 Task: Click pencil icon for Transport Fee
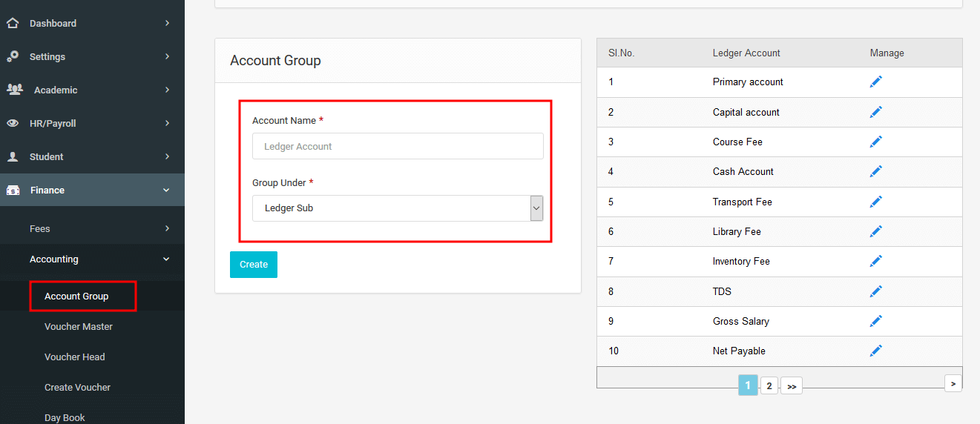point(876,202)
